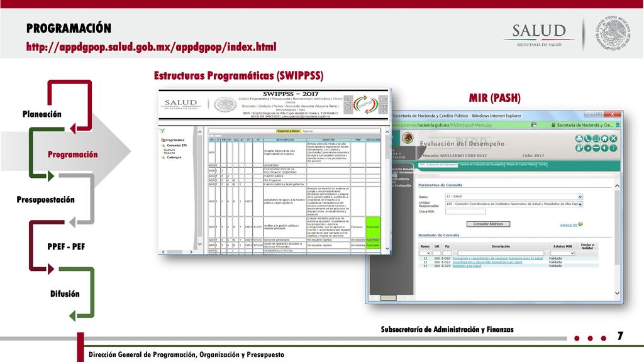Select the PbR - Evaluación del Desempeño tab
This screenshot has width=644, height=362.
pyautogui.click(x=438, y=165)
